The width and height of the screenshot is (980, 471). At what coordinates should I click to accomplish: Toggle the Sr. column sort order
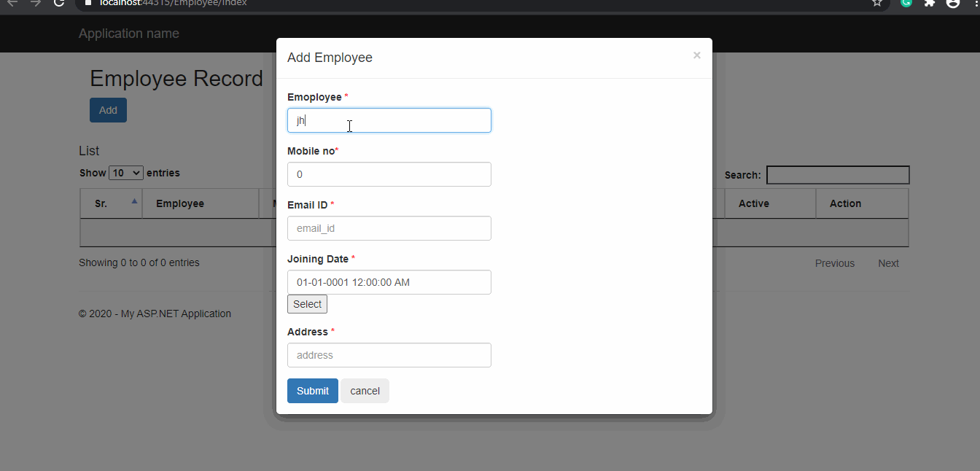tap(111, 203)
